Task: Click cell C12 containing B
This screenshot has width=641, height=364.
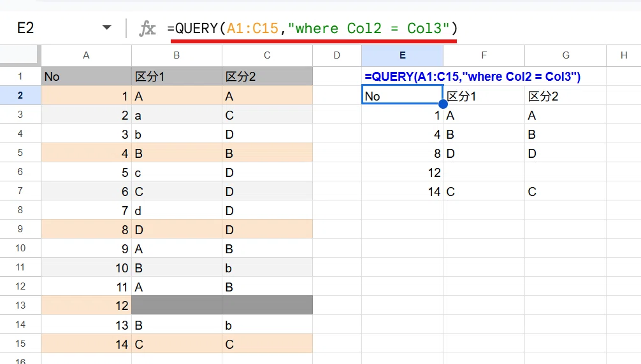Action: point(267,286)
